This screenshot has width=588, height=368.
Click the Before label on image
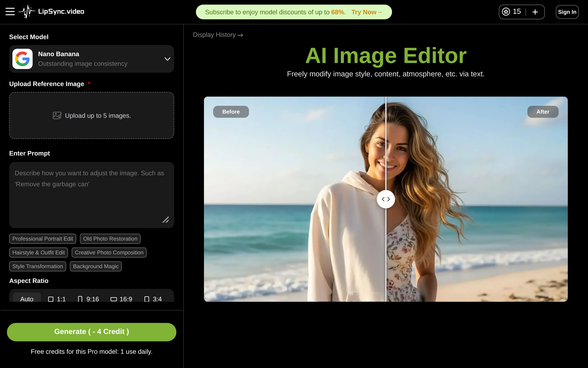(231, 112)
